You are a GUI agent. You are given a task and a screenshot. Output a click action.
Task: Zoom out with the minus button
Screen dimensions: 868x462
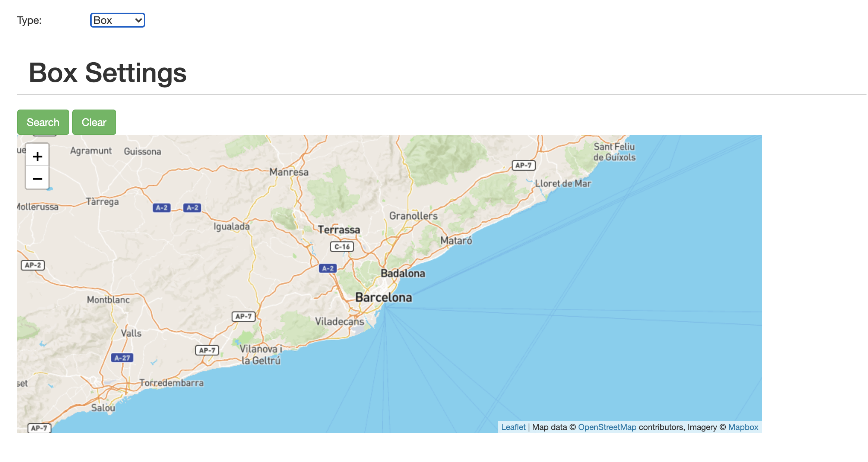[x=37, y=178]
